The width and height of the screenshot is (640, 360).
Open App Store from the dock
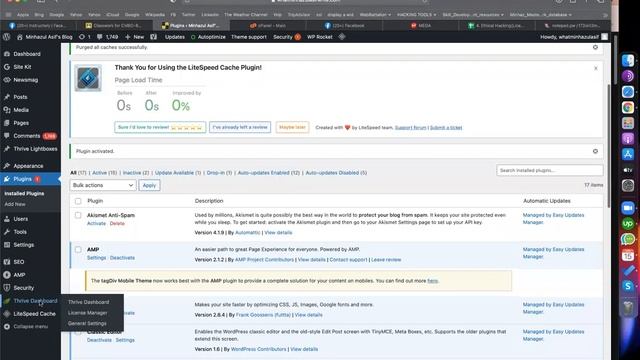[628, 154]
